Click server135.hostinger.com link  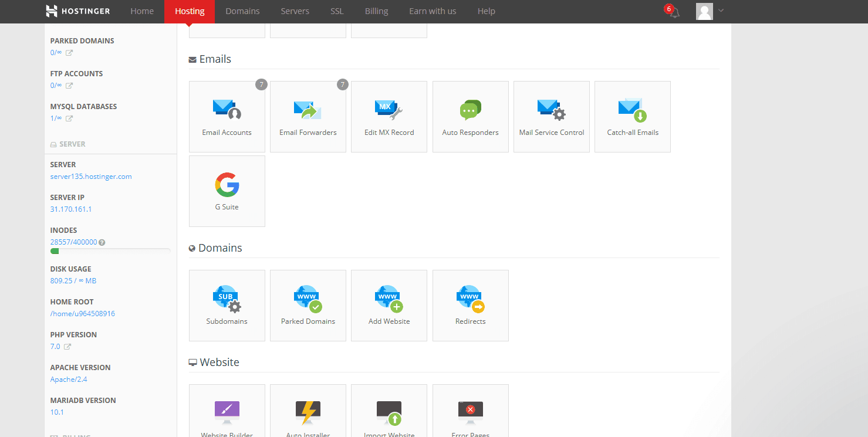tap(91, 177)
